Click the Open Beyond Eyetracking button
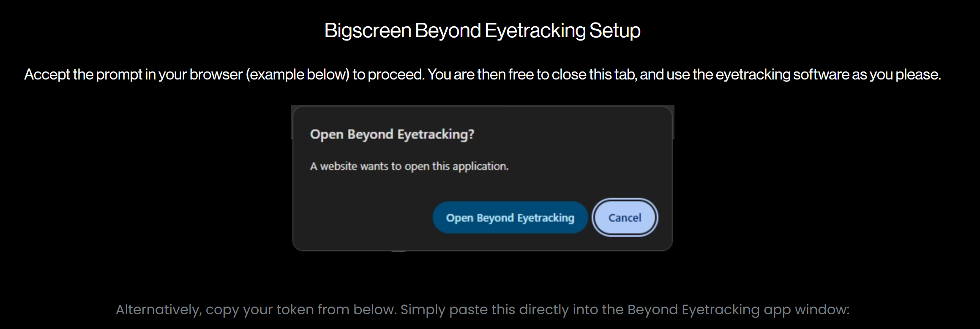Image resolution: width=980 pixels, height=329 pixels. pyautogui.click(x=510, y=218)
